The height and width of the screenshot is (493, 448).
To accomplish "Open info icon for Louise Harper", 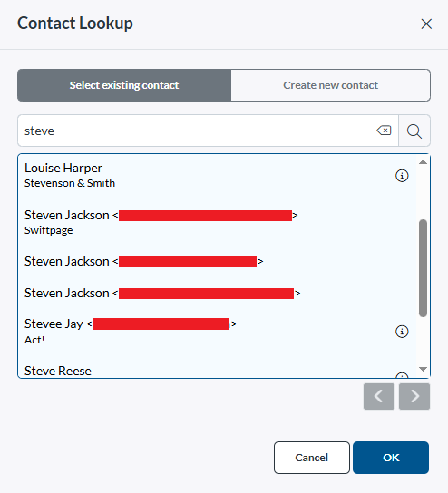I will pyautogui.click(x=402, y=176).
